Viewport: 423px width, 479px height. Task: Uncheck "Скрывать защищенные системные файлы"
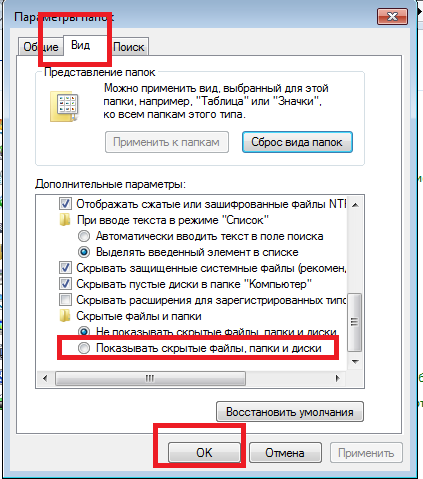click(65, 268)
